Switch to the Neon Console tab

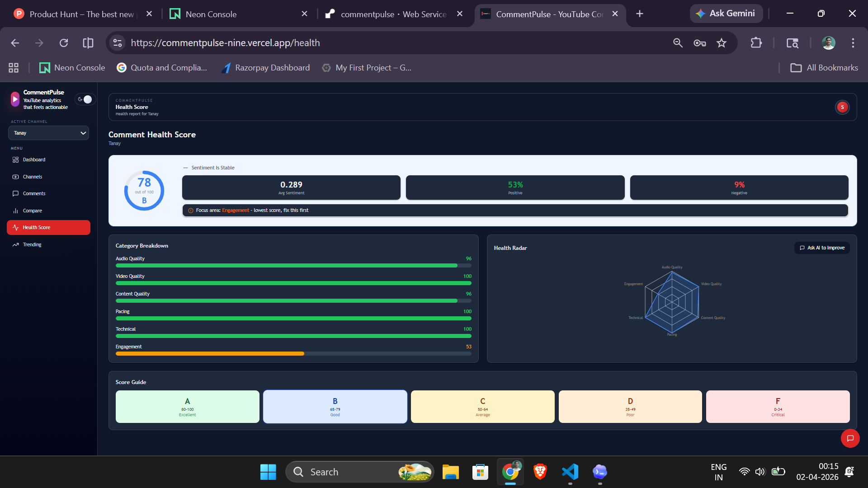(x=211, y=14)
